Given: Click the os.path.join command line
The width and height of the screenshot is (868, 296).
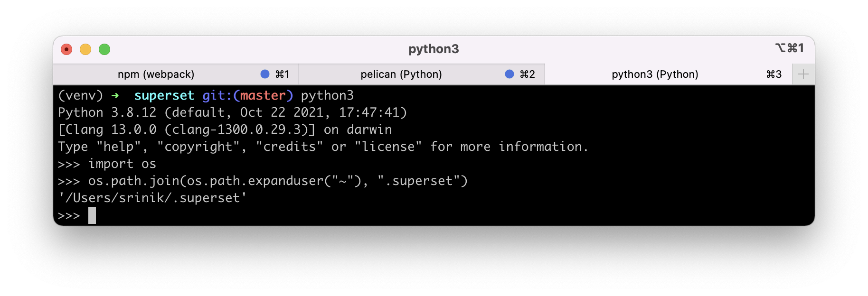Looking at the screenshot, I should (263, 181).
